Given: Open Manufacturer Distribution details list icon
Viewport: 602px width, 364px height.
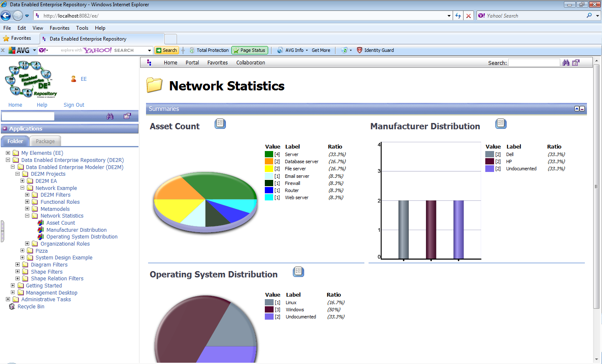Looking at the screenshot, I should point(501,123).
